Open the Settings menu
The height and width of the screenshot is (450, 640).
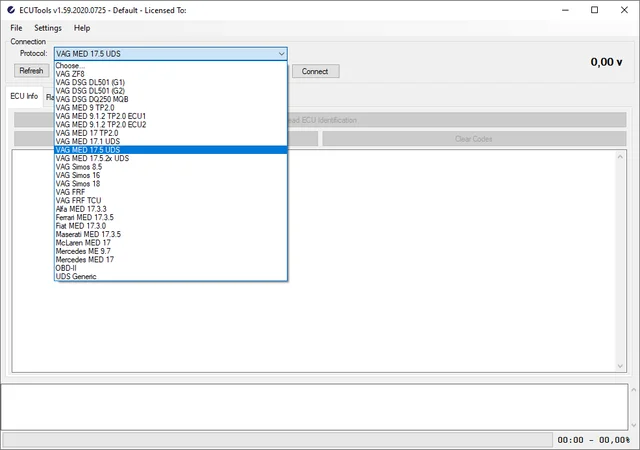[47, 28]
